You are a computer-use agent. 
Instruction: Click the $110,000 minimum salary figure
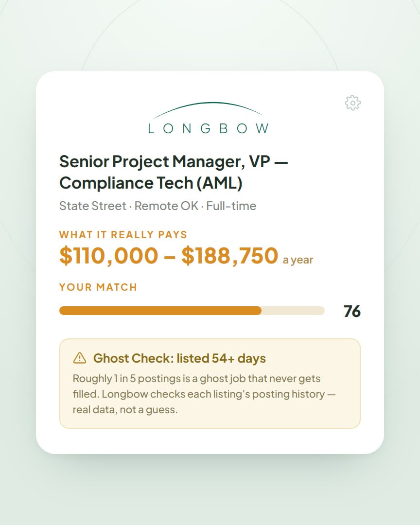pyautogui.click(x=108, y=256)
